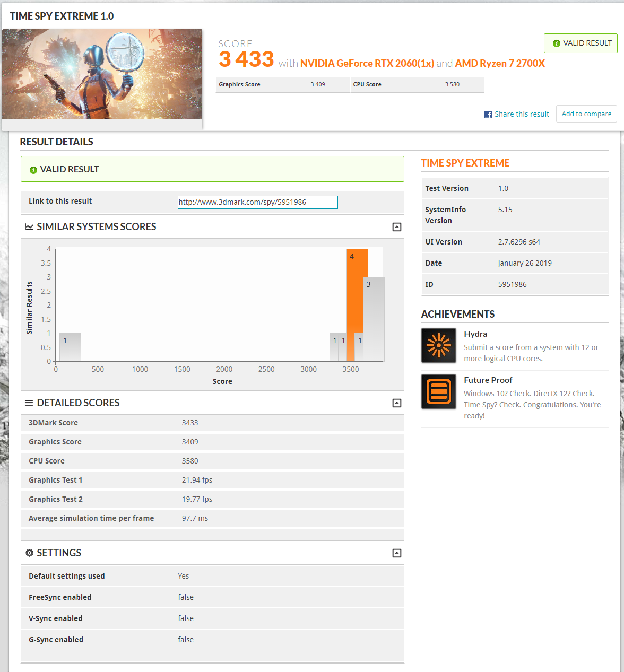Click the Time Spy Extreme thumbnail image
Image resolution: width=624 pixels, height=672 pixels.
[102, 74]
